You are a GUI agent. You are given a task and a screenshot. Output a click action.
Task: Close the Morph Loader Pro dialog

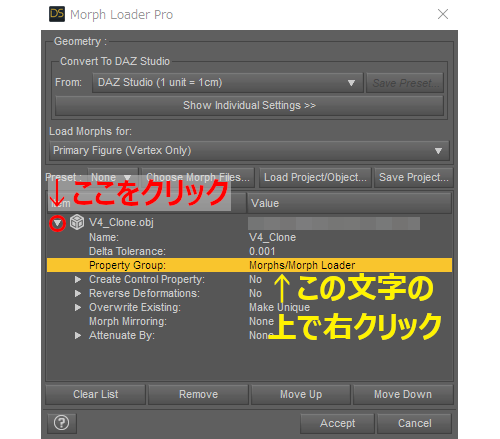(x=443, y=14)
